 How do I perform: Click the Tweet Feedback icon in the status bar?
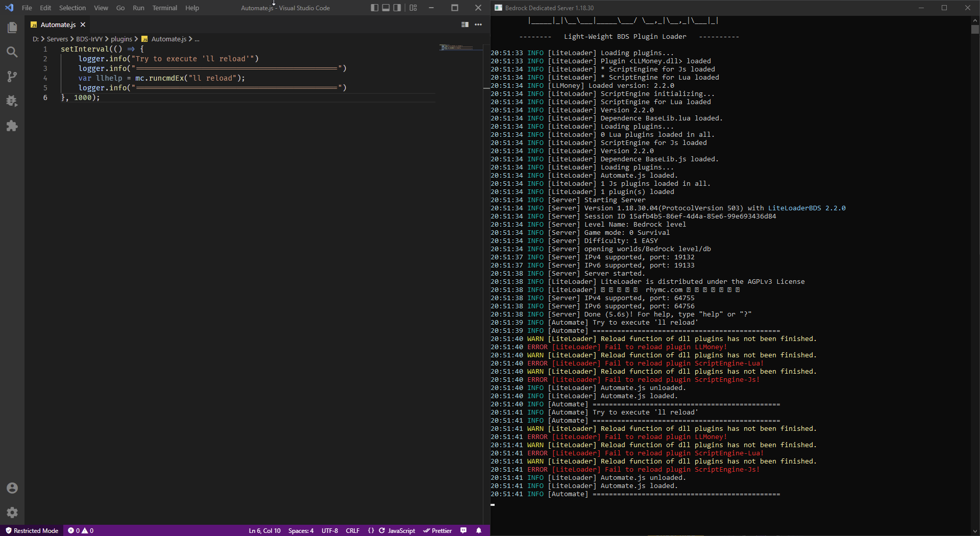pos(463,530)
